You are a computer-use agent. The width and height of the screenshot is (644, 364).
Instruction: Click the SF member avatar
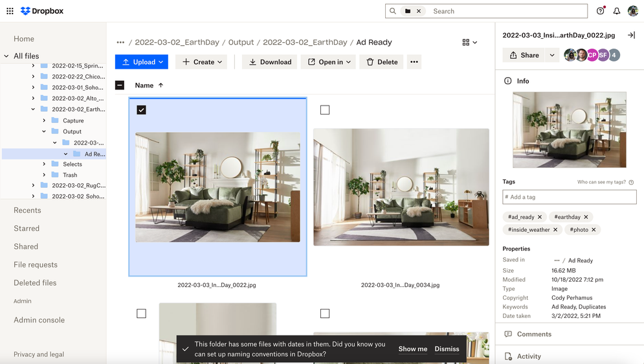coord(603,55)
